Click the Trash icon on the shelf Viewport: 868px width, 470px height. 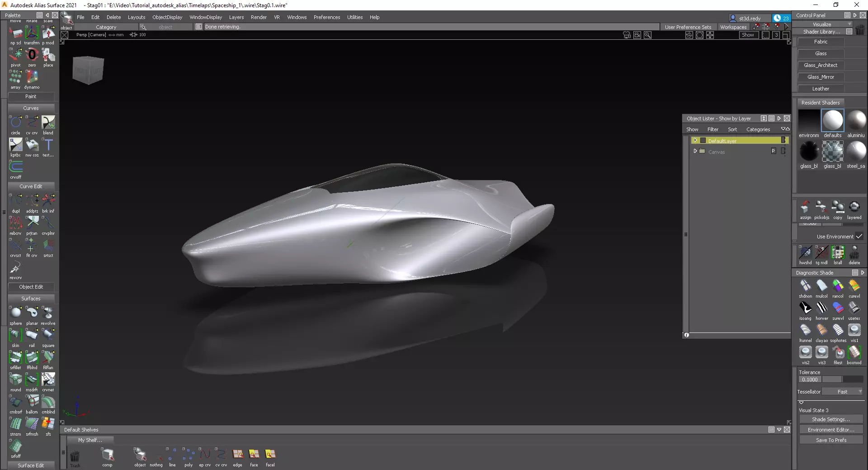tap(75, 456)
